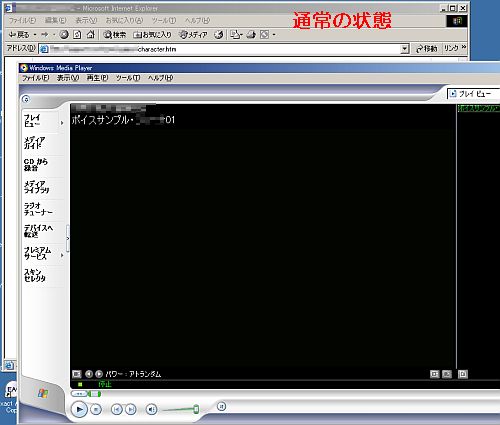The width and height of the screenshot is (500, 425).
Task: Click the Media Player title bar icon
Action: (x=24, y=68)
